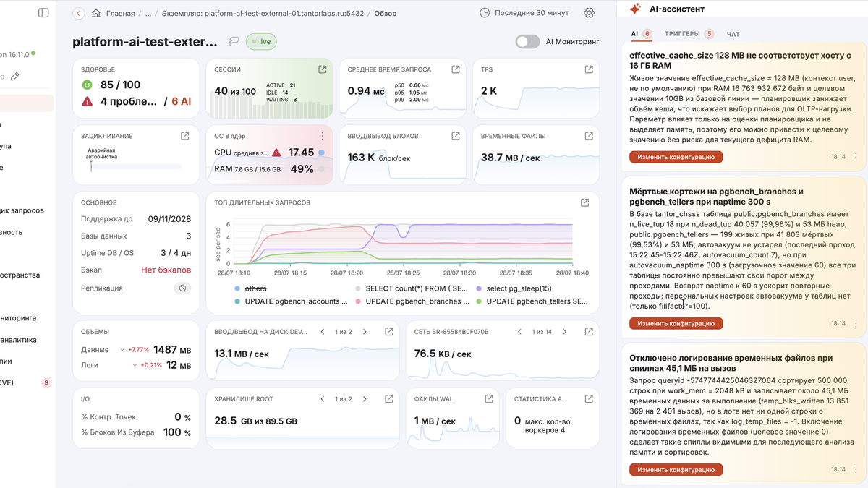
Task: Open Топ длительных запросов expand icon
Action: point(585,203)
